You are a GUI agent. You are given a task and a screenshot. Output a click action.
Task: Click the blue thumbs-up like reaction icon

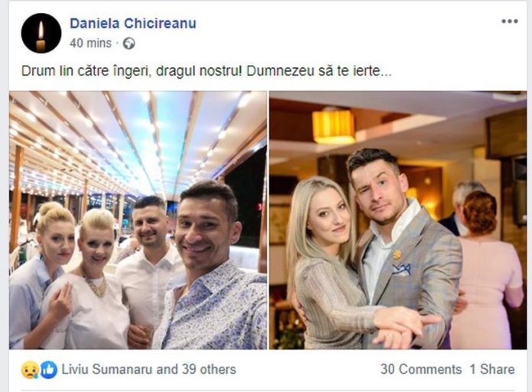(49, 370)
